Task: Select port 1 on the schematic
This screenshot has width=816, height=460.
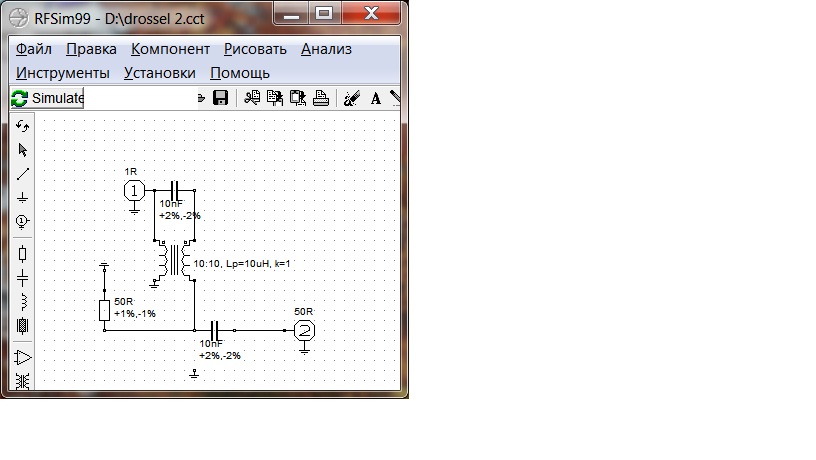Action: (x=134, y=191)
